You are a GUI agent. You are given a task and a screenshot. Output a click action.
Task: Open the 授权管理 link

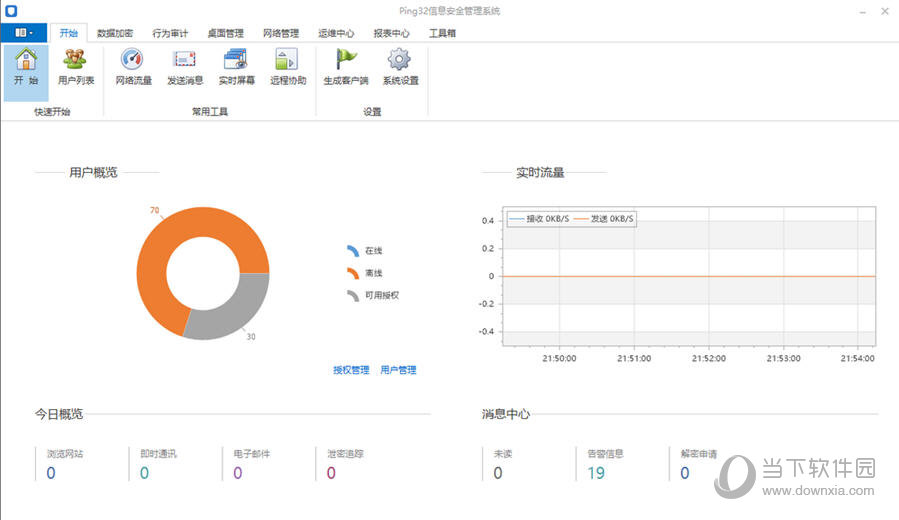[351, 370]
